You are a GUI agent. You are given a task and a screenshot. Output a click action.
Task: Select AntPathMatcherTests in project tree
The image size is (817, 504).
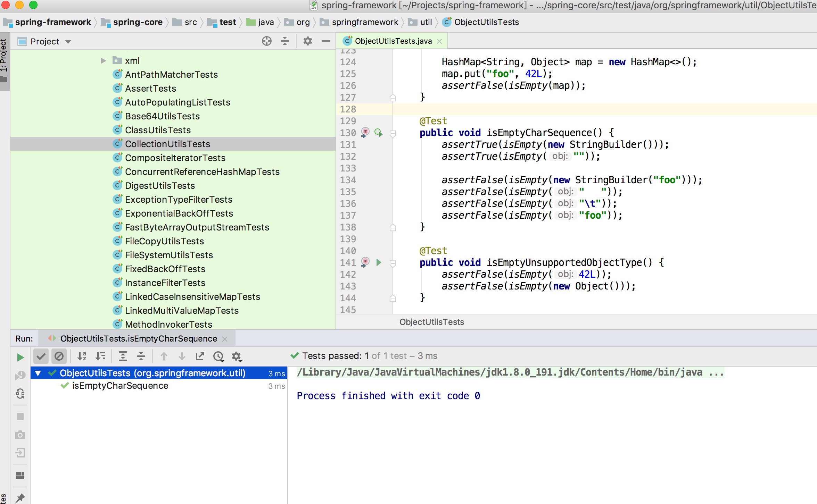171,75
